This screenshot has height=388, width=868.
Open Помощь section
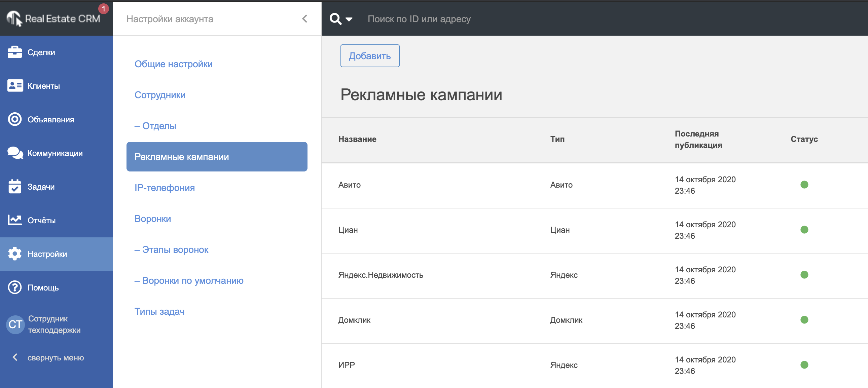(x=43, y=288)
